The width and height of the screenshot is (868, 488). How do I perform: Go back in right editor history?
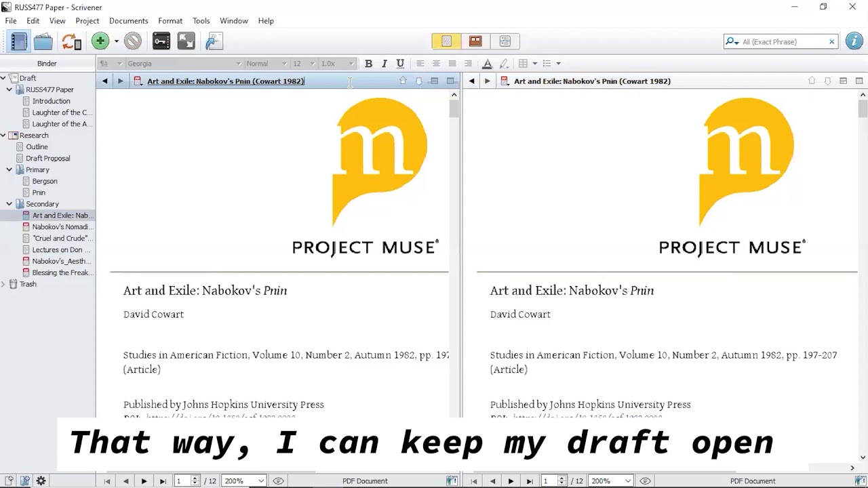point(472,81)
